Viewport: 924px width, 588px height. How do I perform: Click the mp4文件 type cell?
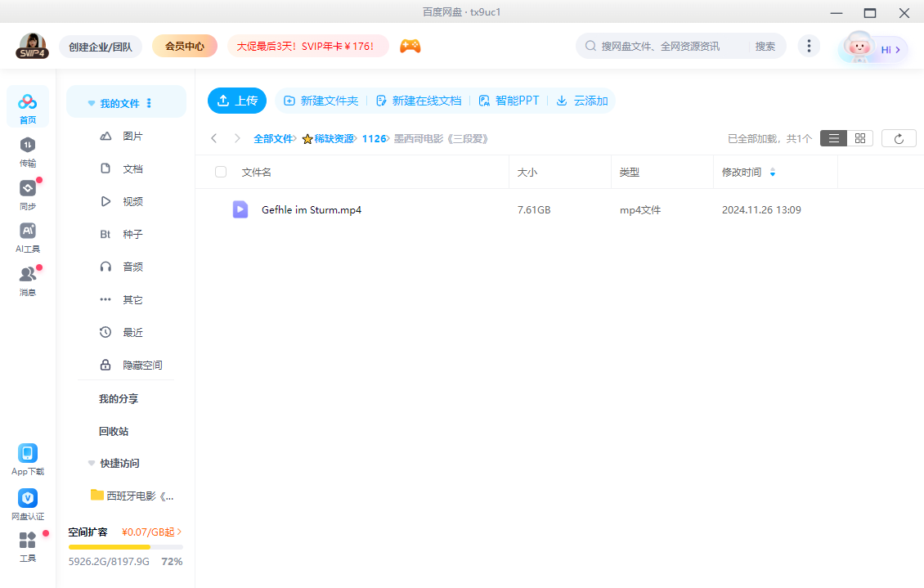point(640,209)
